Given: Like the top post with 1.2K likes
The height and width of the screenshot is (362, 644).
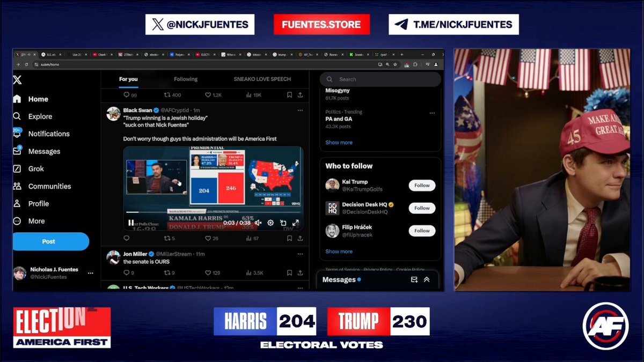Looking at the screenshot, I should click(213, 95).
